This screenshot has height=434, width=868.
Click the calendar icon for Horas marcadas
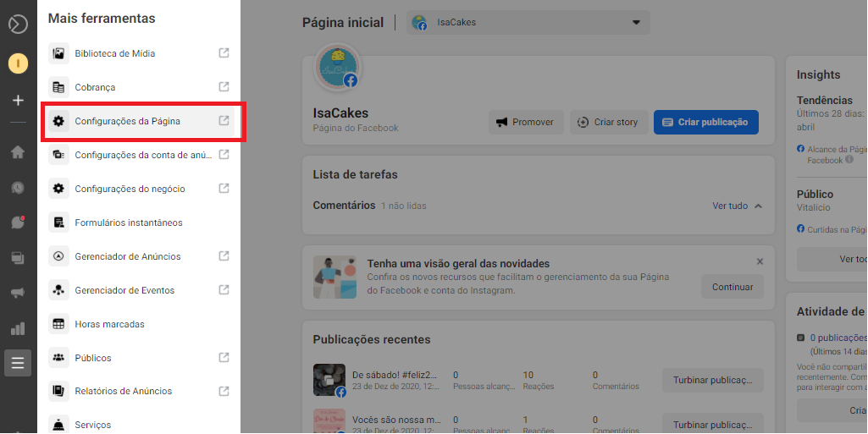[x=58, y=324]
